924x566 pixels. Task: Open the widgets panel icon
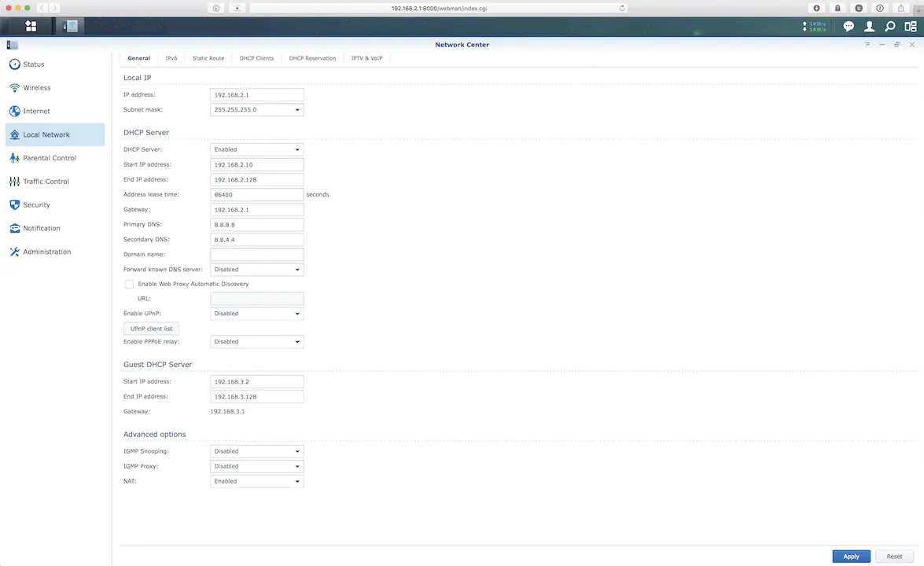911,26
